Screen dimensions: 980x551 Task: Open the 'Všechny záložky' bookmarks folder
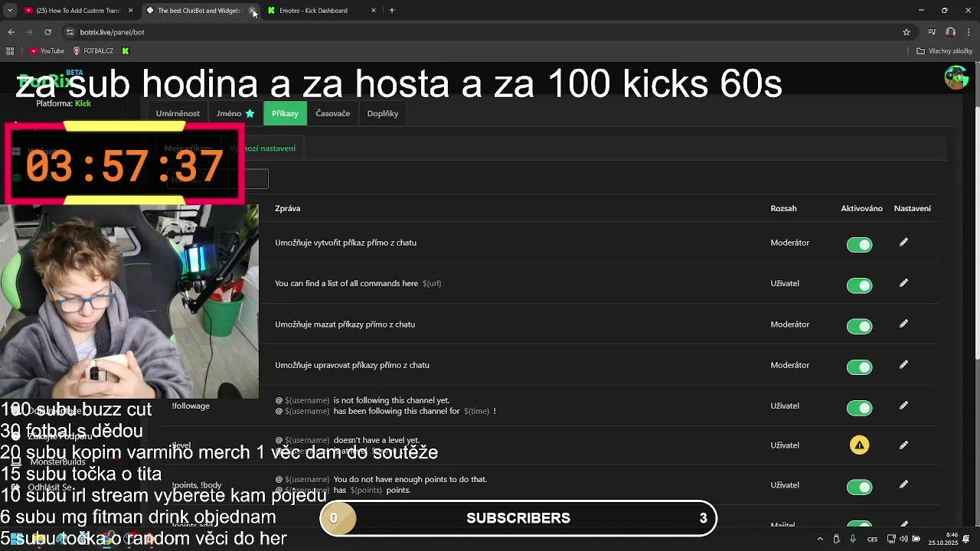point(944,51)
